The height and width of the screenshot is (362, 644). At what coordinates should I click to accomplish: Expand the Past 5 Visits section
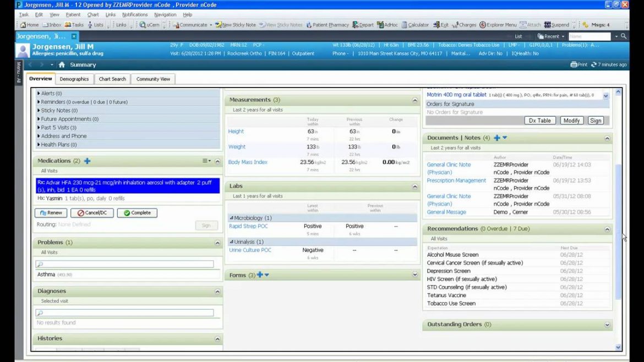click(x=54, y=127)
